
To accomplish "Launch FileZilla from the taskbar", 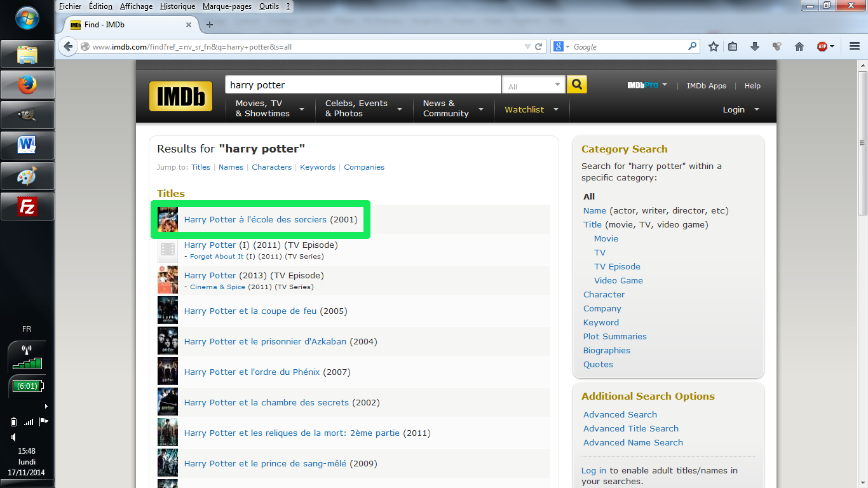I will [27, 207].
